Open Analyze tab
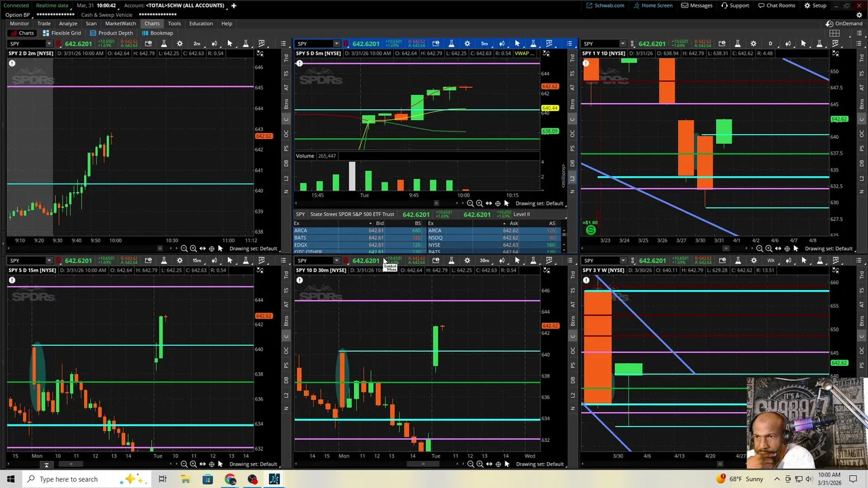 [x=68, y=23]
